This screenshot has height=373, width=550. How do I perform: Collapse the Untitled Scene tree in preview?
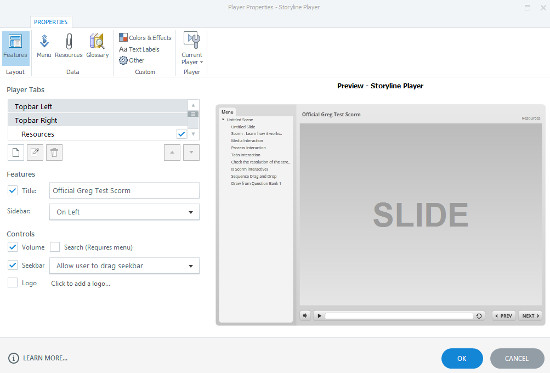223,120
